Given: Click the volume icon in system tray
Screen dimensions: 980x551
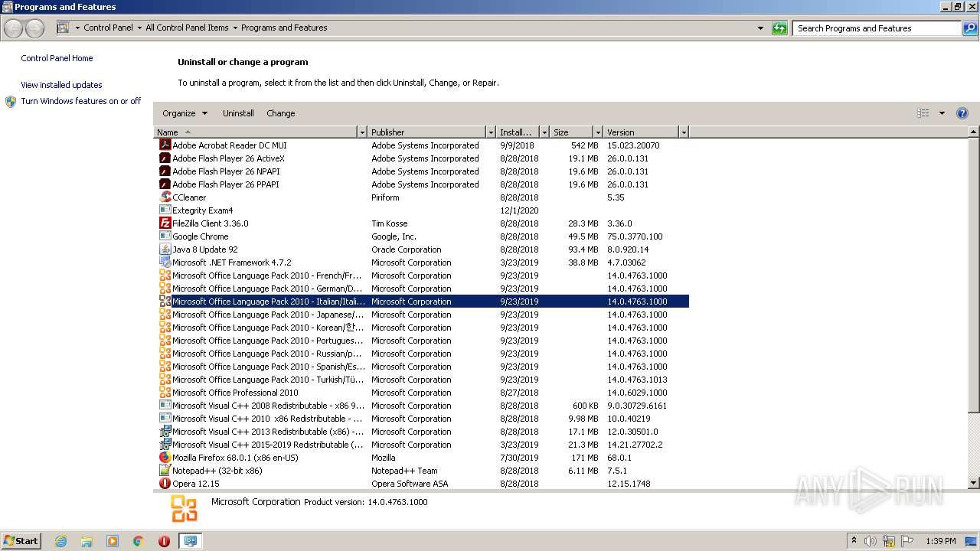Looking at the screenshot, I should (871, 541).
